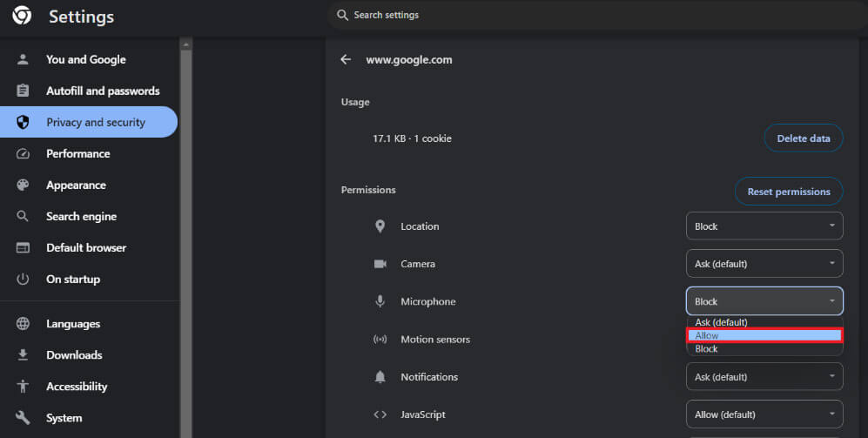Image resolution: width=868 pixels, height=438 pixels.
Task: Click the Camera permission icon
Action: click(380, 264)
